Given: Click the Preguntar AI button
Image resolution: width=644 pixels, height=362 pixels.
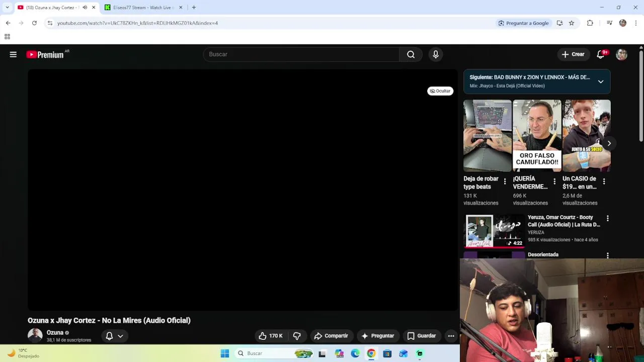Looking at the screenshot, I should (377, 336).
